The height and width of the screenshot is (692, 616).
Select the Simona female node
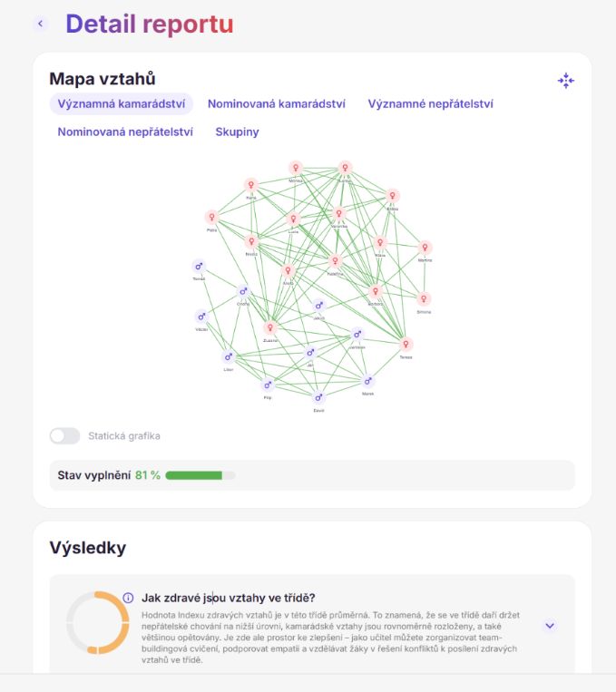(424, 298)
